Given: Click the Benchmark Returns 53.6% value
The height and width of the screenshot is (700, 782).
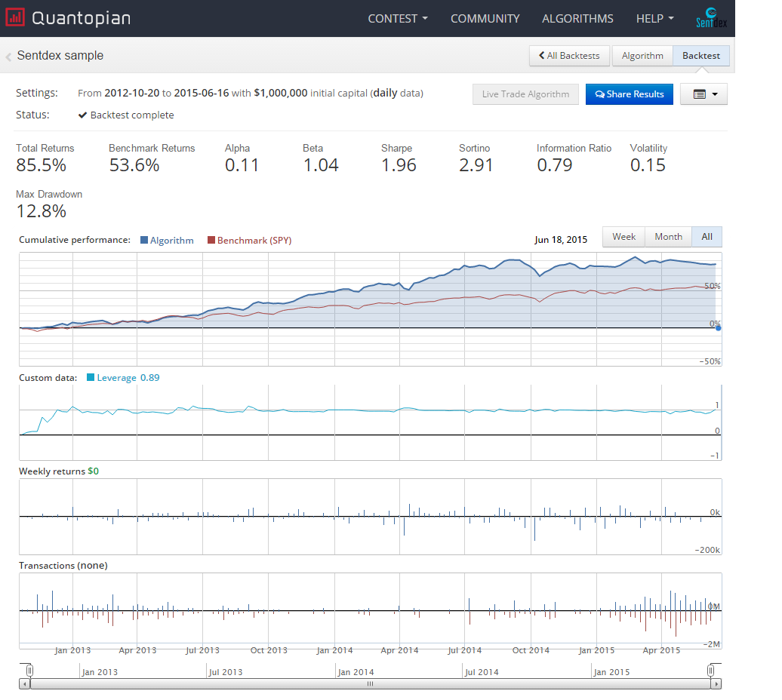Looking at the screenshot, I should pyautogui.click(x=134, y=165).
